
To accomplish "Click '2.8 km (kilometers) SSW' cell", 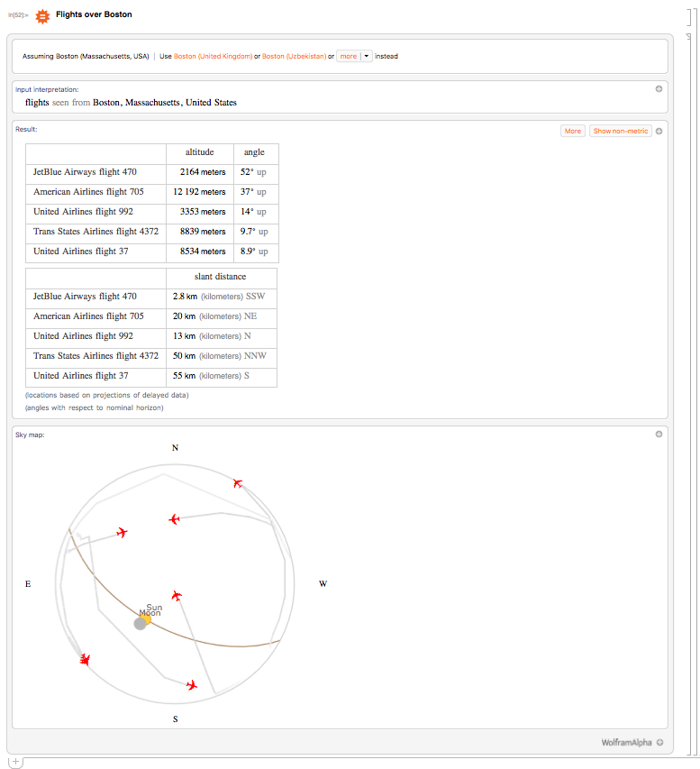I will coord(219,297).
